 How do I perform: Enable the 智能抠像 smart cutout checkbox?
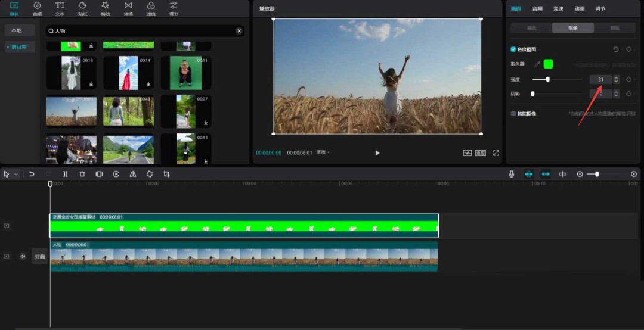513,113
